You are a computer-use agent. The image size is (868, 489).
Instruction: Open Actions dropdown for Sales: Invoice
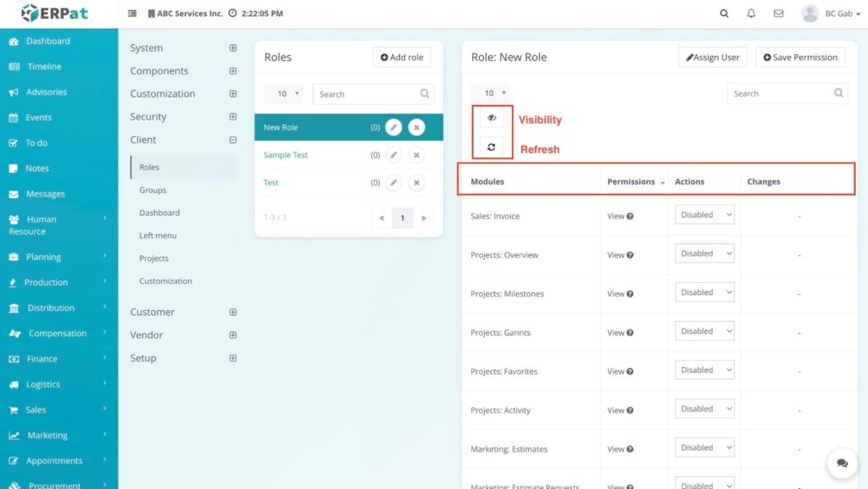pyautogui.click(x=704, y=215)
